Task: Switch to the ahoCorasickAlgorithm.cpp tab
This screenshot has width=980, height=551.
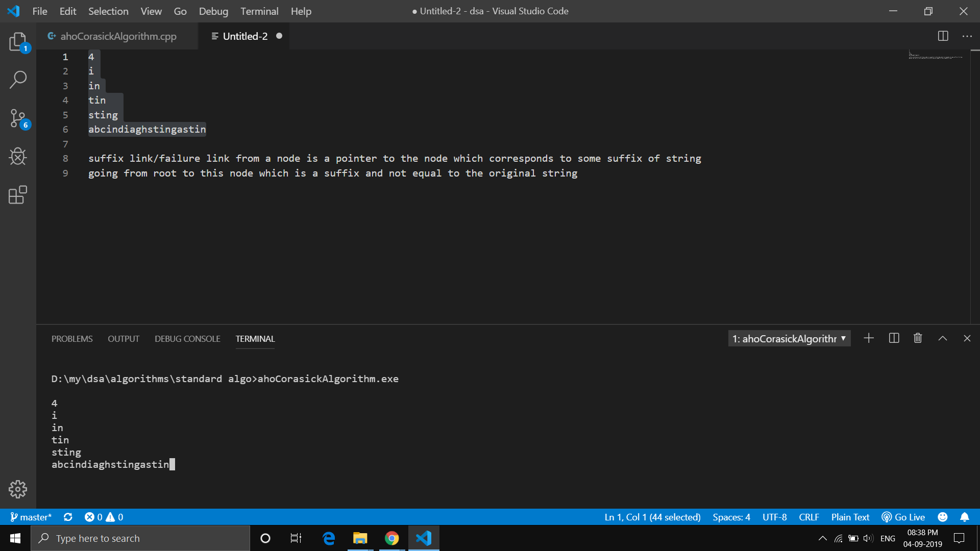Action: [x=118, y=36]
